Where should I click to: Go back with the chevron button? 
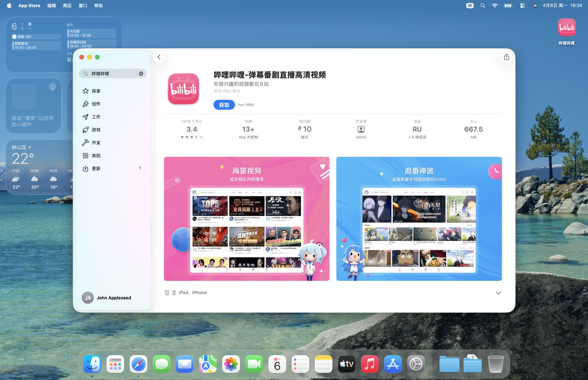[x=159, y=57]
